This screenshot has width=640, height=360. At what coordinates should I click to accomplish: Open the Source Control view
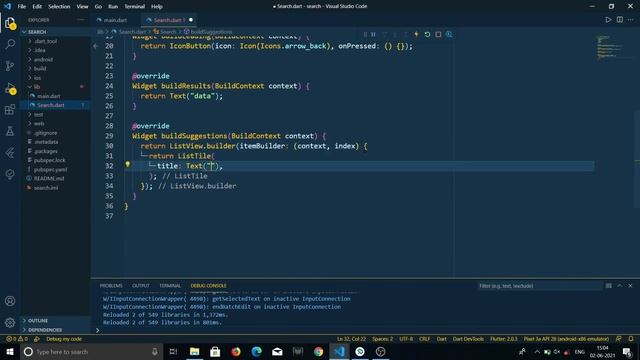pyautogui.click(x=10, y=65)
